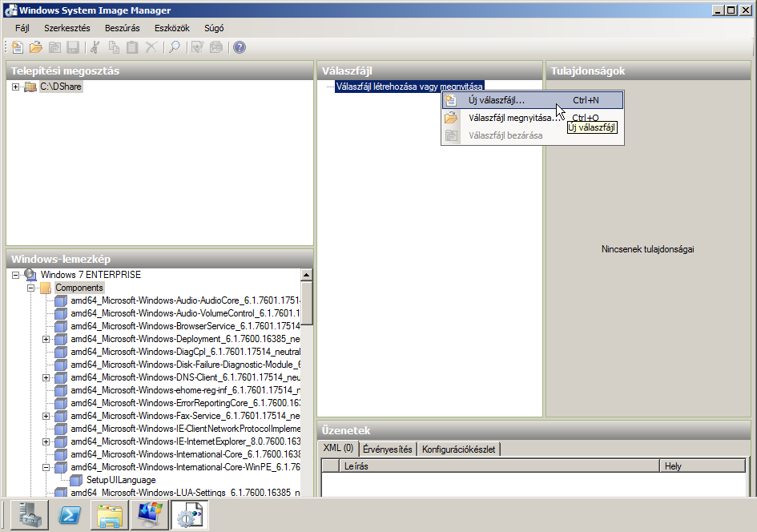The width and height of the screenshot is (757, 532).
Task: Click the C:\DShare folder icon
Action: point(30,87)
